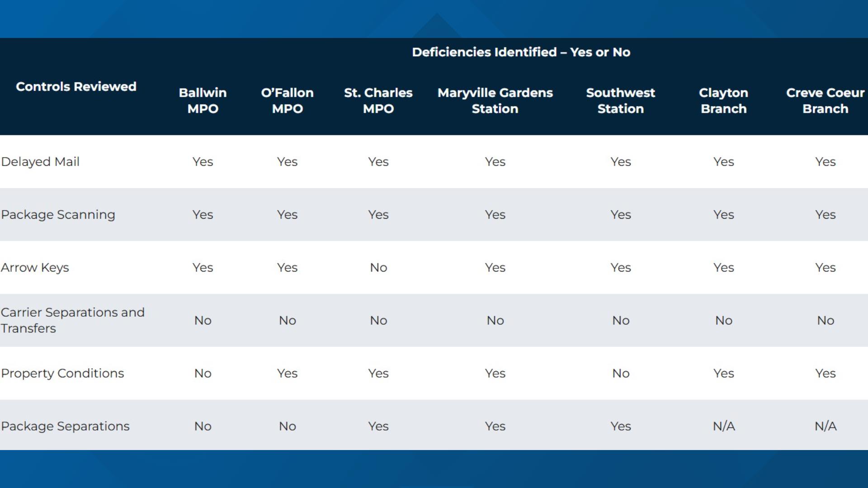This screenshot has width=868, height=488.
Task: Click Carrier Separations and Transfers label
Action: [x=73, y=320]
